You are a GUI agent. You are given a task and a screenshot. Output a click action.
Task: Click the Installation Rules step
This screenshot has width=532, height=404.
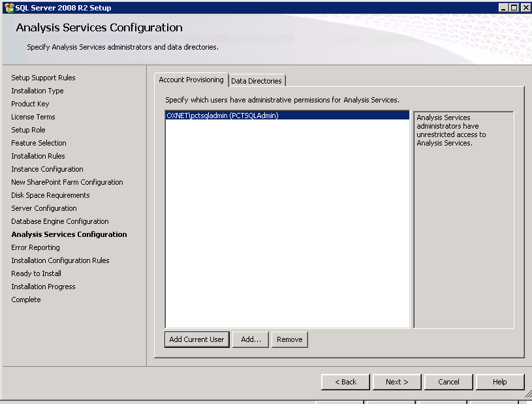coord(38,156)
